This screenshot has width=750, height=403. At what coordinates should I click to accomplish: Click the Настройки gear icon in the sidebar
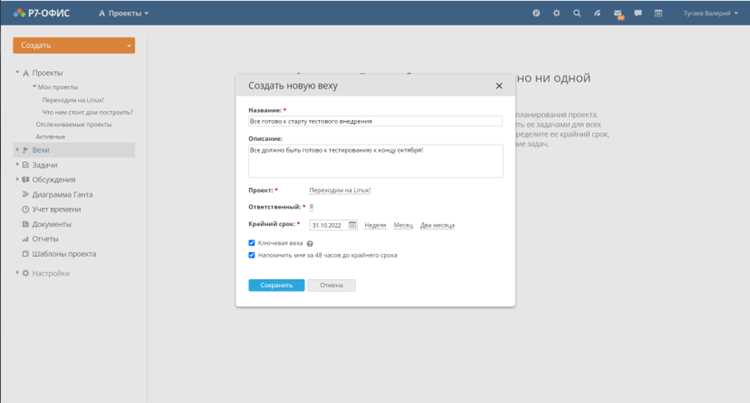coord(25,273)
